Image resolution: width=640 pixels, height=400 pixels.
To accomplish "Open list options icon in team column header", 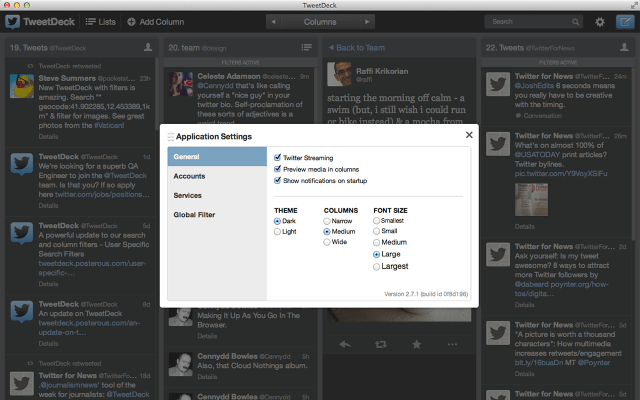I will point(307,48).
